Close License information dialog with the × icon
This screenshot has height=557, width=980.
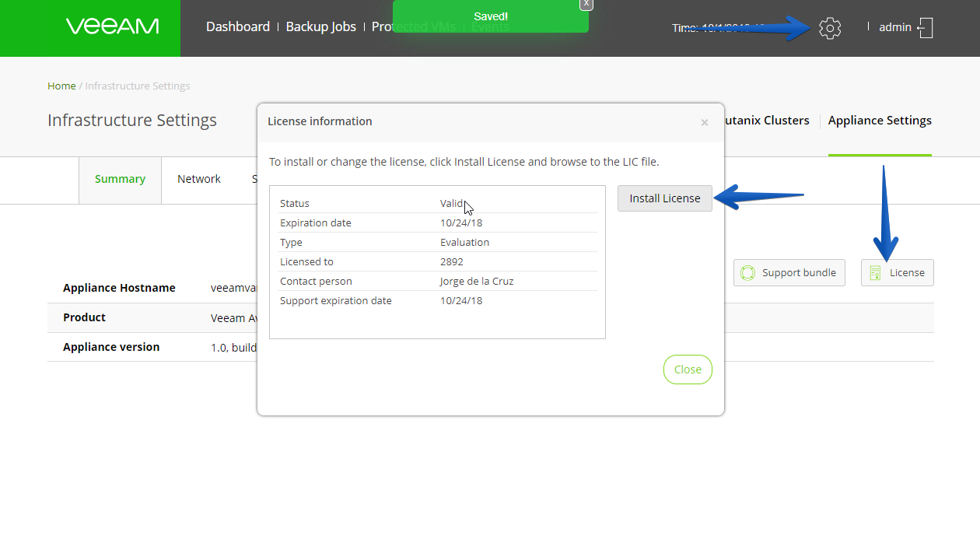[704, 122]
